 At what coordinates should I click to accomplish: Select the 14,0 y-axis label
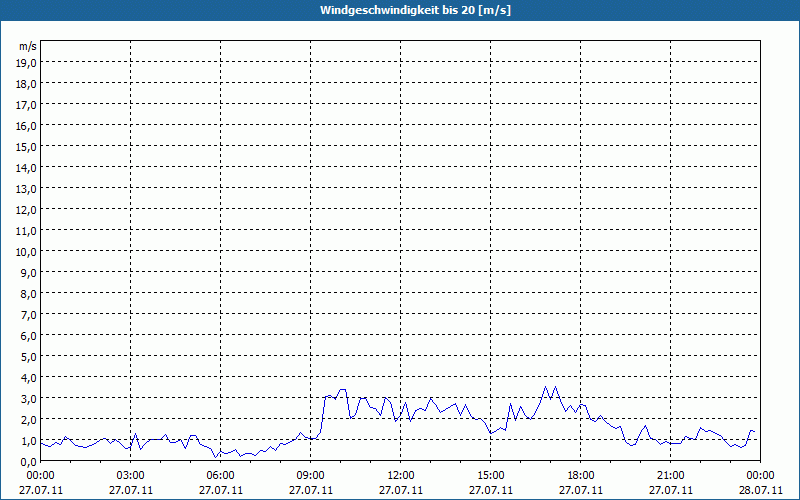pyautogui.click(x=26, y=168)
